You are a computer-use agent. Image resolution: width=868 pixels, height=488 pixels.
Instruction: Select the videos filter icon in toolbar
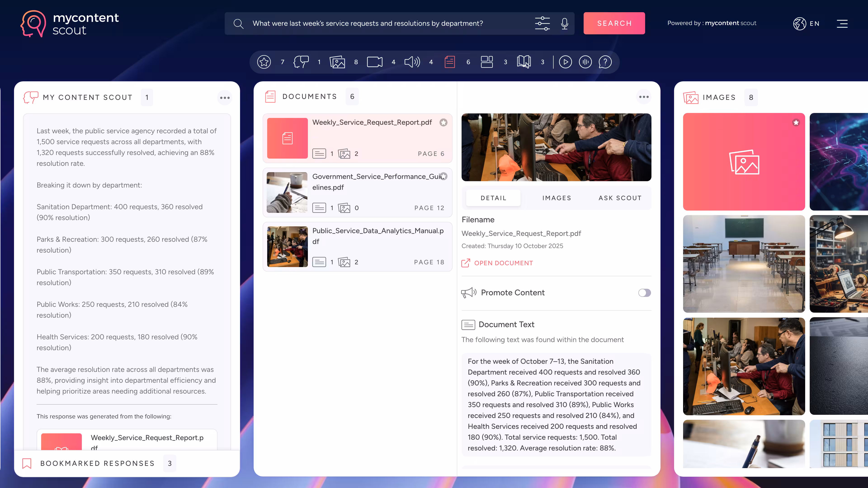click(x=374, y=62)
